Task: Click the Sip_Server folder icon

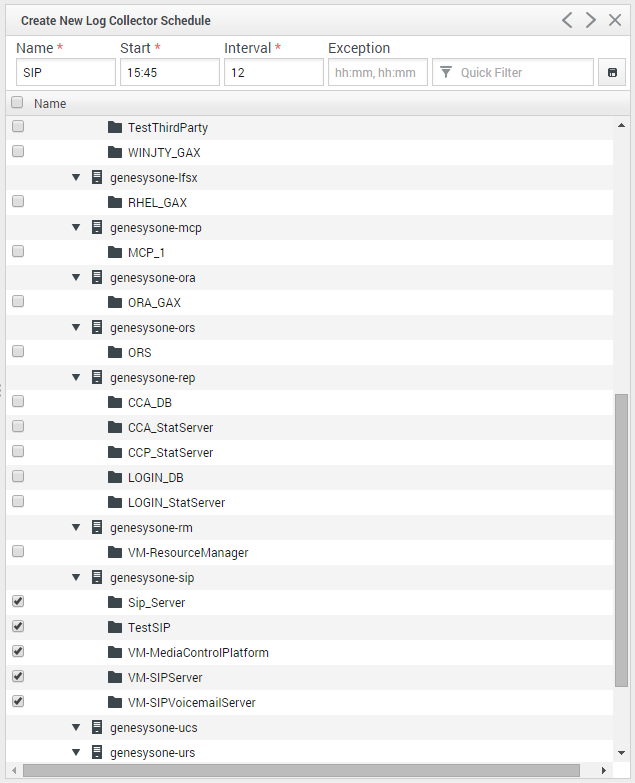Action: 115,603
